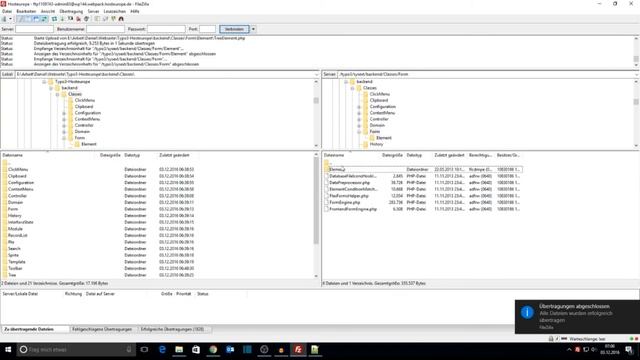Select the Toolbar folder in local file list
The image size is (640, 360).
(x=15, y=268)
